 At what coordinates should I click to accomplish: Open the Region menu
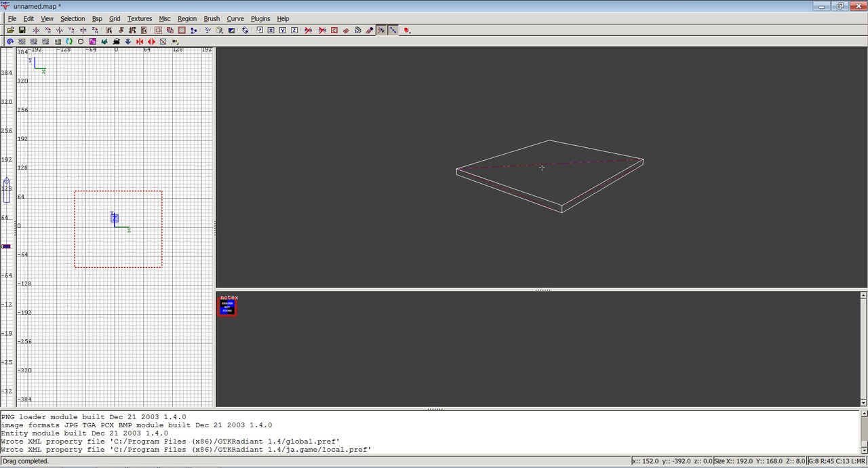187,18
